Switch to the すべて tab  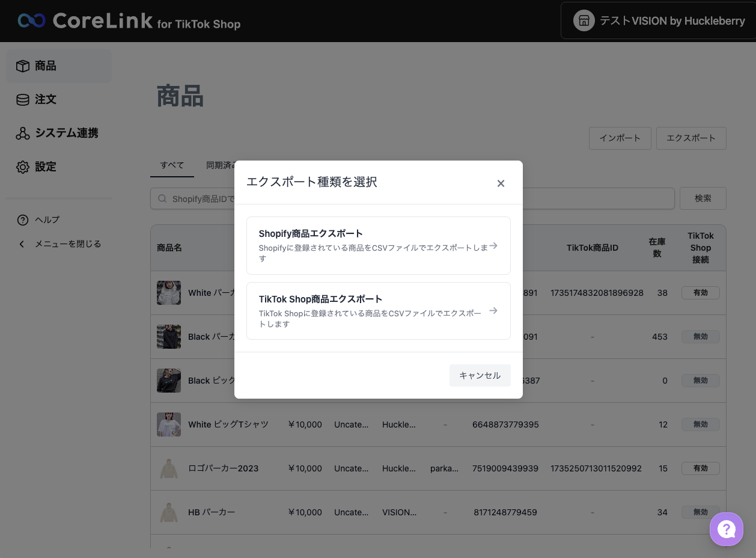(x=172, y=165)
